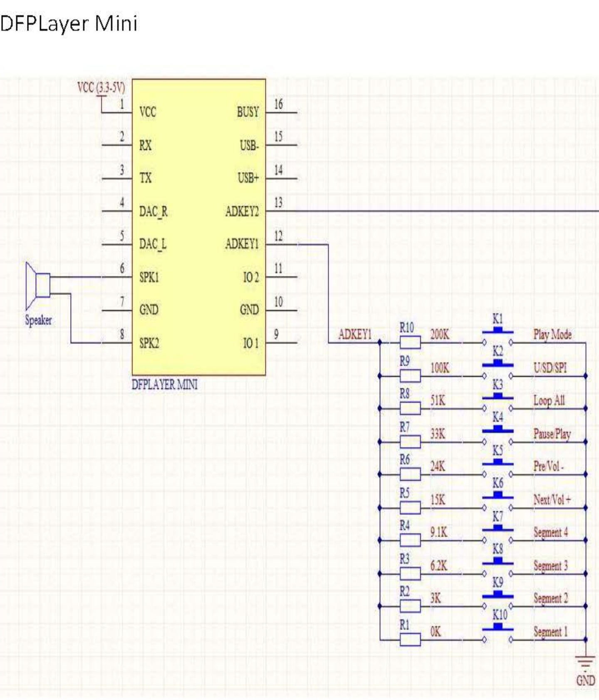Select the ADKEY1 net label

click(x=354, y=335)
